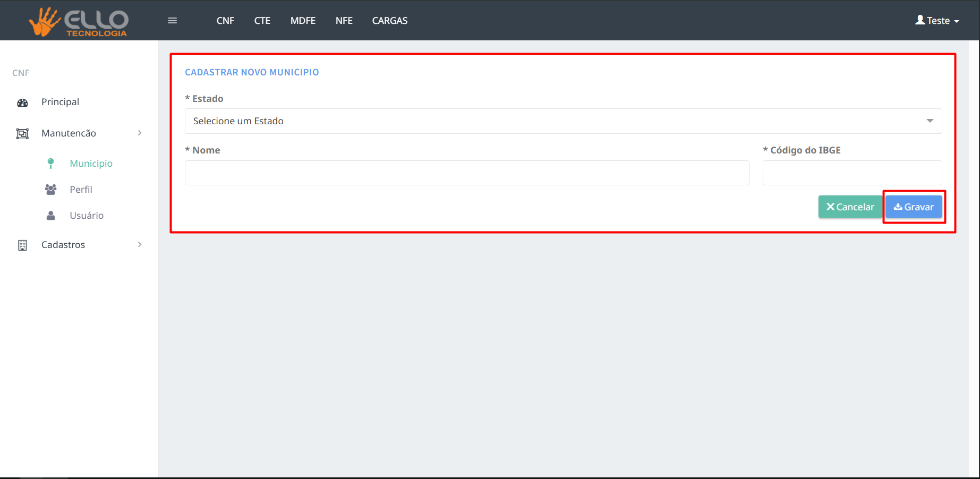The height and width of the screenshot is (479, 980).
Task: Focus the Nome text field
Action: pos(467,173)
